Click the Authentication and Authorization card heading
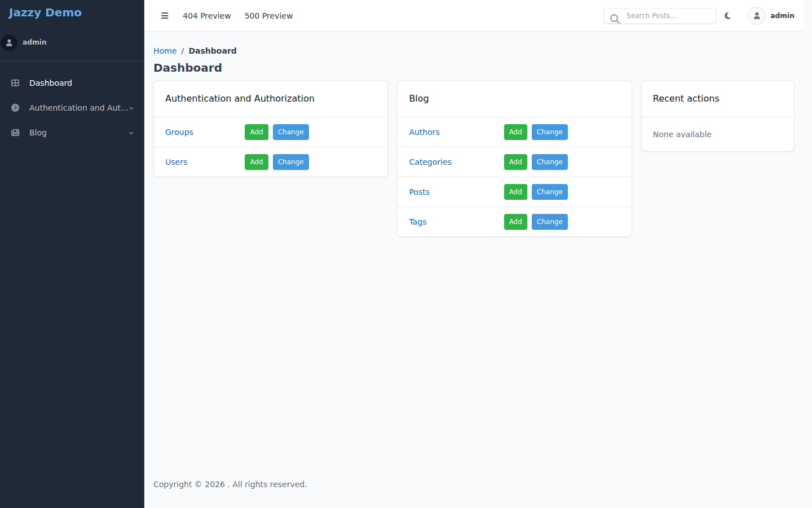812x508 pixels. point(240,98)
